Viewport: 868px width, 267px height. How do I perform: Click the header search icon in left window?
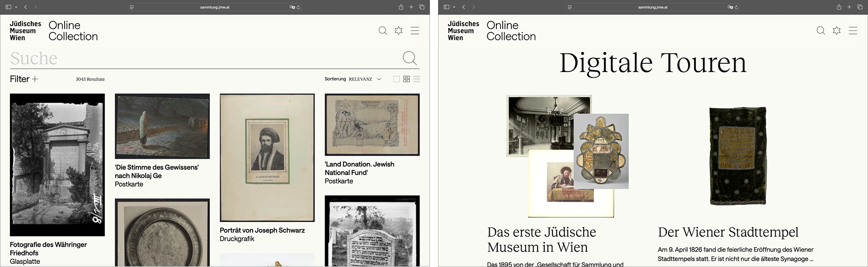pyautogui.click(x=382, y=30)
